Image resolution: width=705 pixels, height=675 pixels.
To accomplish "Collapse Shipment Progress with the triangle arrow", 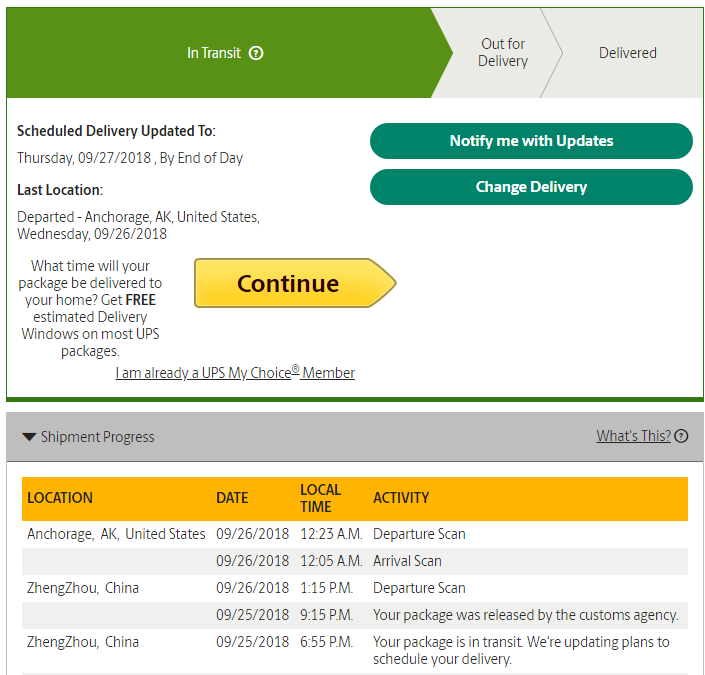I will click(29, 437).
